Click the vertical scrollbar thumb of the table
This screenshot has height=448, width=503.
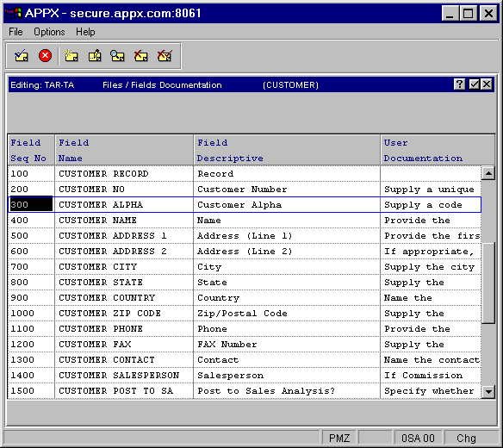[x=488, y=283]
